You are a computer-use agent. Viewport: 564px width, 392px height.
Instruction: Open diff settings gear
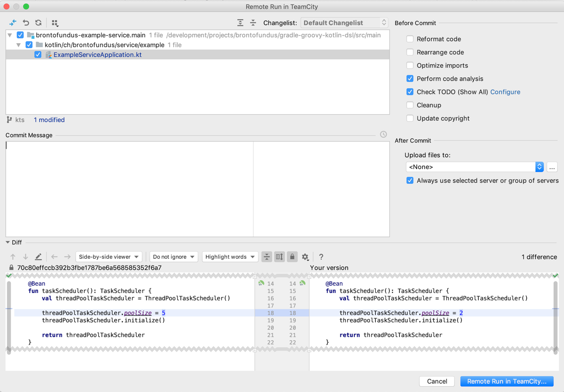point(306,257)
